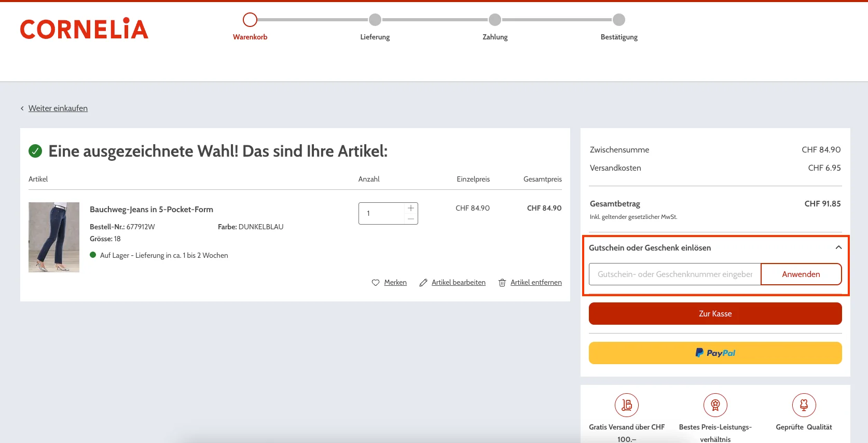868x443 pixels.
Task: Remove item via Artikel entfernen link
Action: point(536,282)
